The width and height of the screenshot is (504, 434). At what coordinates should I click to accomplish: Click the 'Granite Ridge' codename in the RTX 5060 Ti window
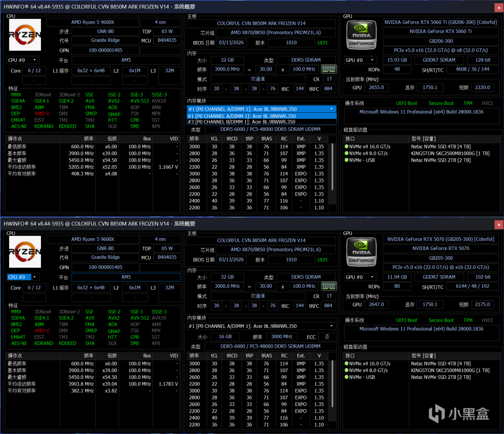[x=105, y=40]
